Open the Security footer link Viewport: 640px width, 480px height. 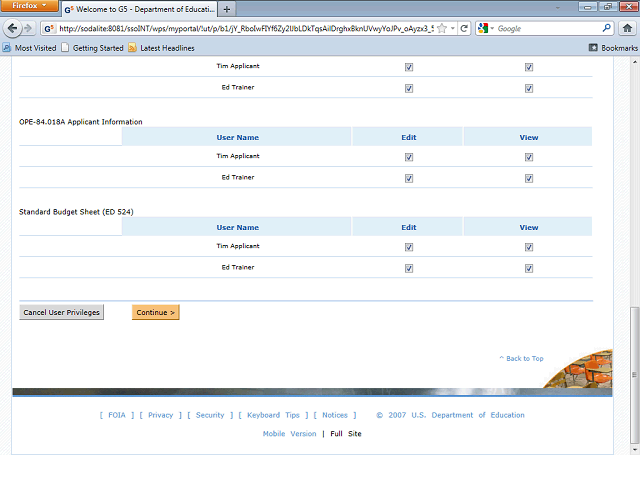point(210,415)
